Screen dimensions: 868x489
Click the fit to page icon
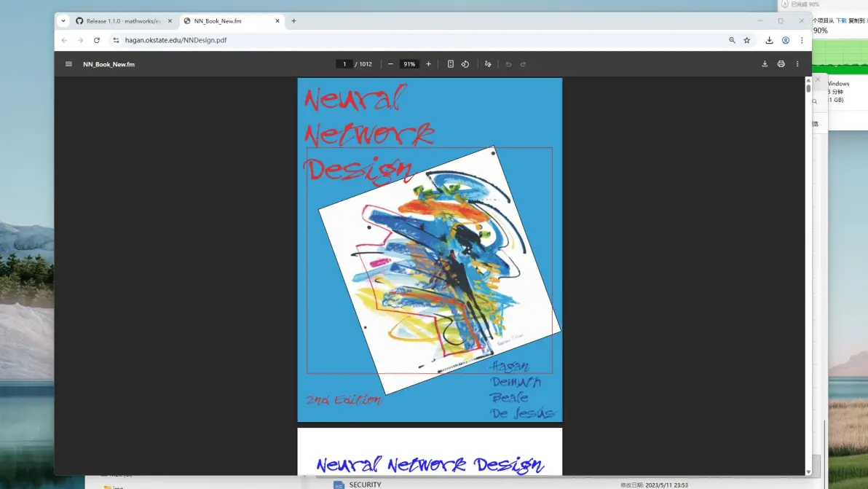click(x=451, y=64)
